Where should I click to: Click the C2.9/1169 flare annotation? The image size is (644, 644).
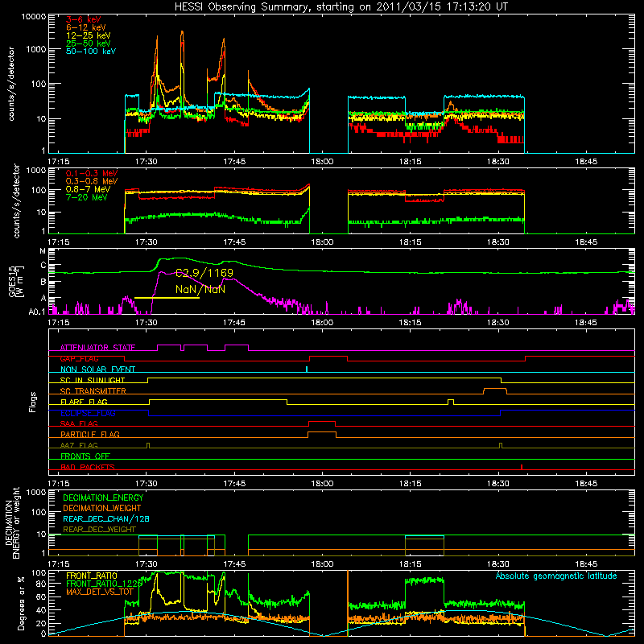204,273
